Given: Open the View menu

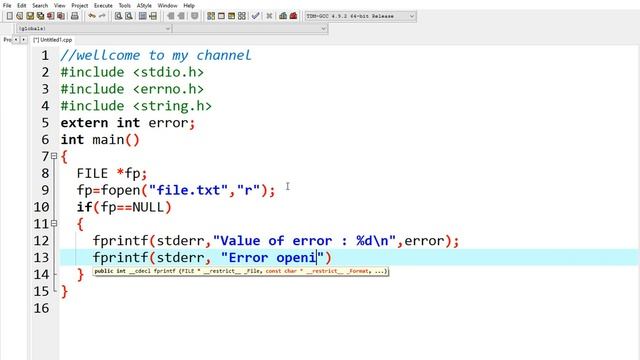Looking at the screenshot, I should (60, 5).
